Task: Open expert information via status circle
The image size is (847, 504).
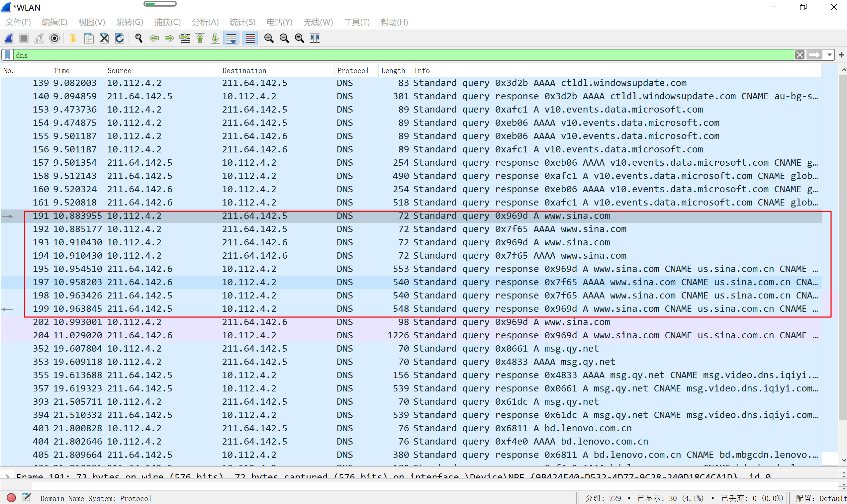Action: coord(11,498)
